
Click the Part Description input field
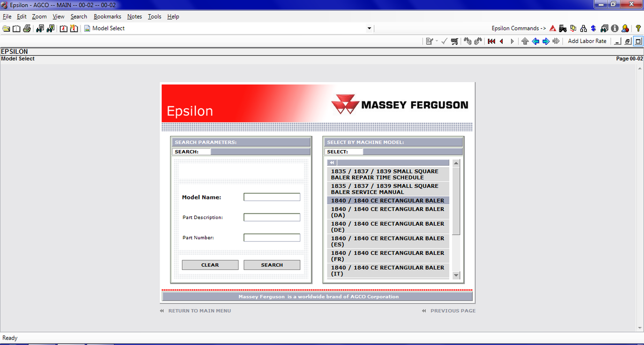(x=272, y=218)
